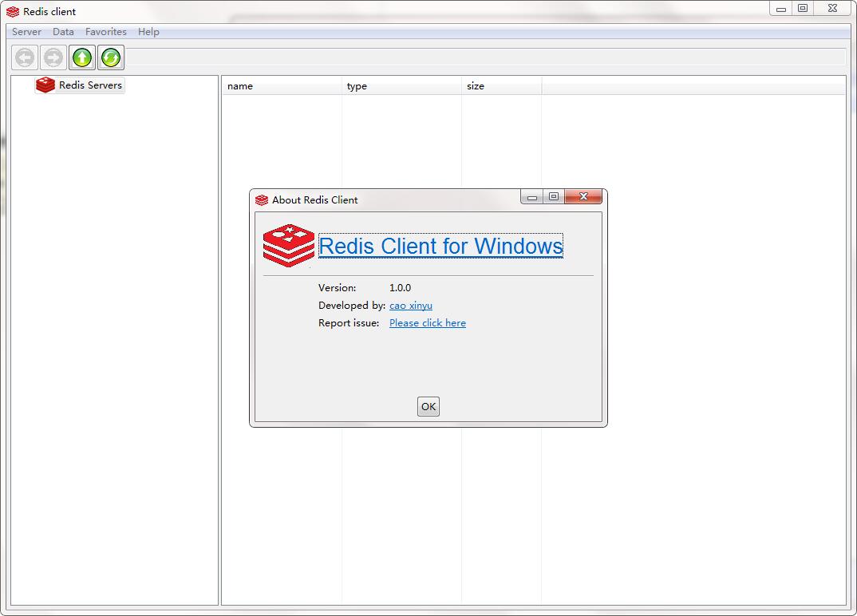
Task: Click the green refresh toolbar icon
Action: [x=111, y=57]
